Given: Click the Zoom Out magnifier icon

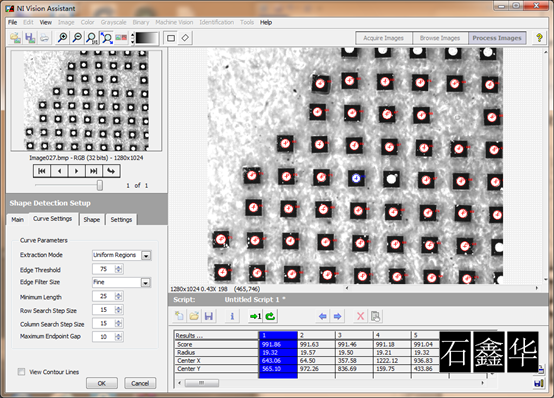Looking at the screenshot, I should coord(77,37).
